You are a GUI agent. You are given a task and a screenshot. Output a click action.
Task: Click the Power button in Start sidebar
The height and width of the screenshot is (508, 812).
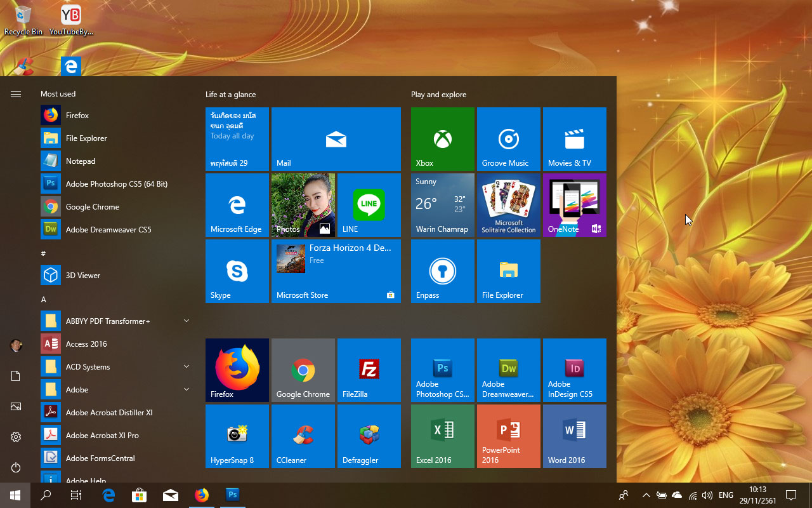click(15, 467)
